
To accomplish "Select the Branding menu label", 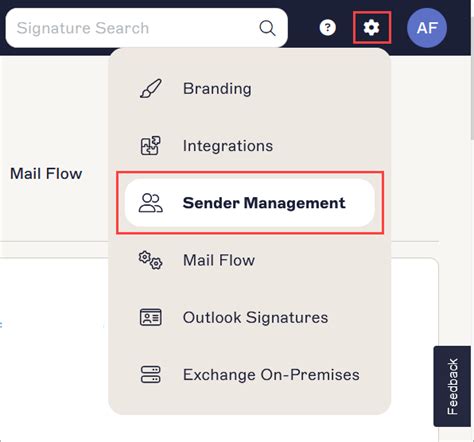I will [217, 89].
